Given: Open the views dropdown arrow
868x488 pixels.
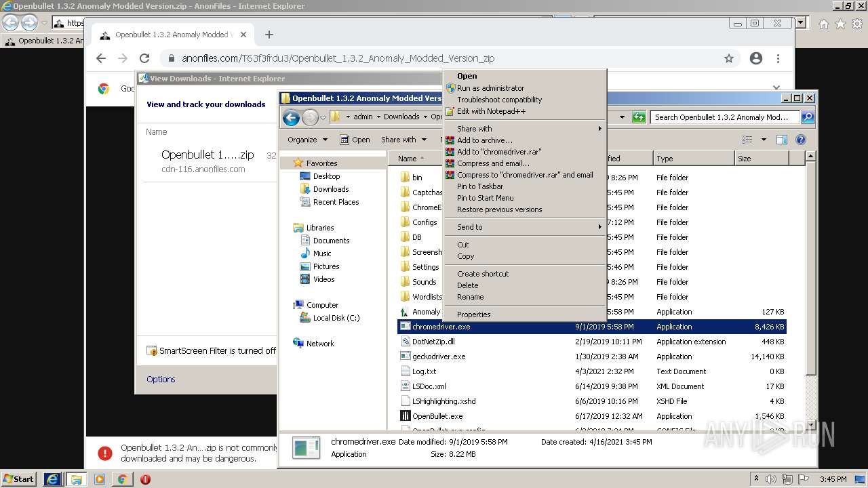Looking at the screenshot, I should tap(764, 140).
